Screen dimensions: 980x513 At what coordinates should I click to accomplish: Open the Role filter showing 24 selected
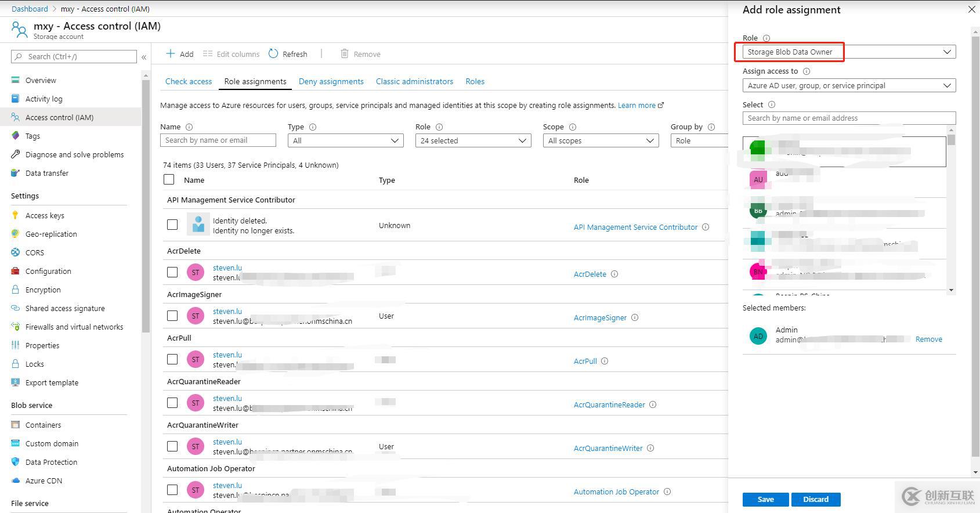point(473,140)
